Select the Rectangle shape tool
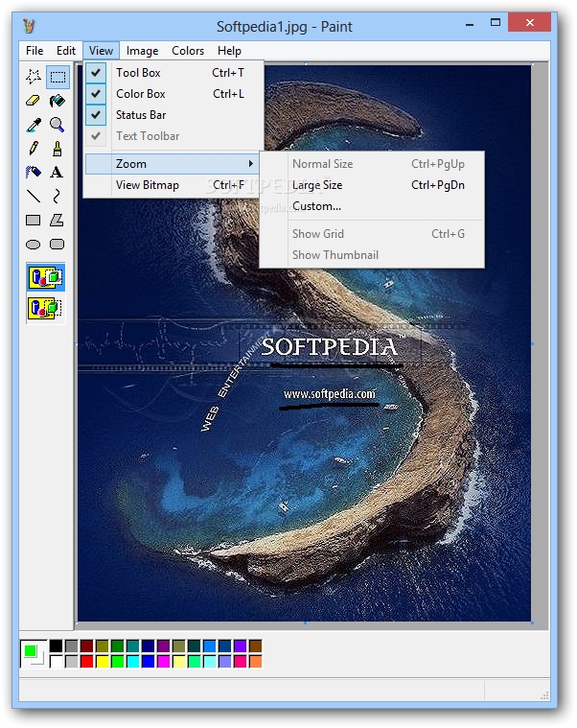Image resolution: width=577 pixels, height=728 pixels. tap(34, 220)
